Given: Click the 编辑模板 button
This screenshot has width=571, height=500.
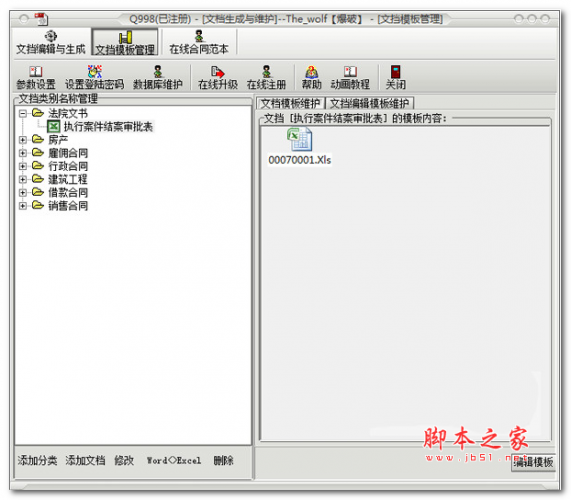Looking at the screenshot, I should [533, 462].
